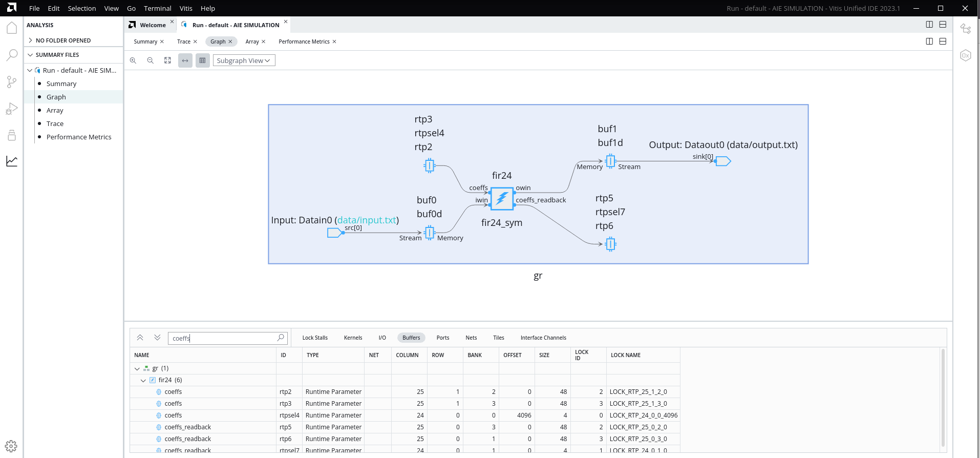
Task: Click the data/input.txt link
Action: [367, 220]
